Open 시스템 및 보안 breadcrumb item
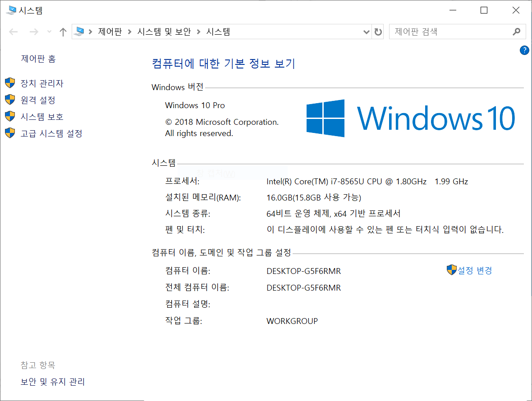 point(164,32)
